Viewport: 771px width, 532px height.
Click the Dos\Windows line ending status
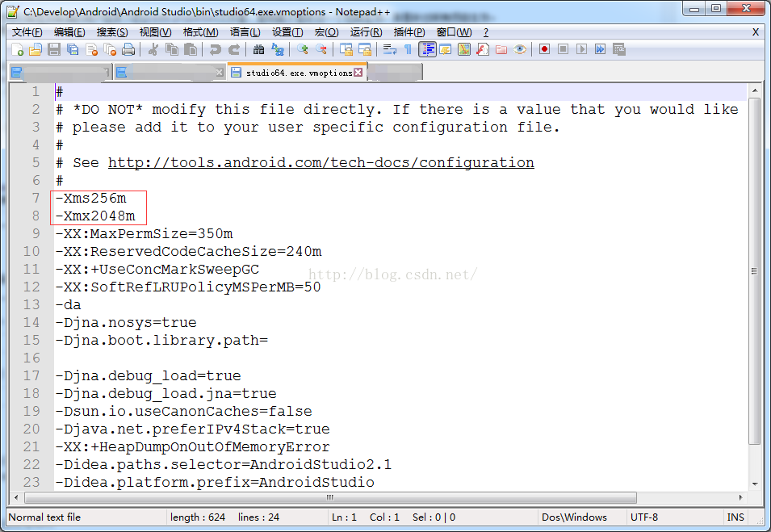[x=574, y=517]
